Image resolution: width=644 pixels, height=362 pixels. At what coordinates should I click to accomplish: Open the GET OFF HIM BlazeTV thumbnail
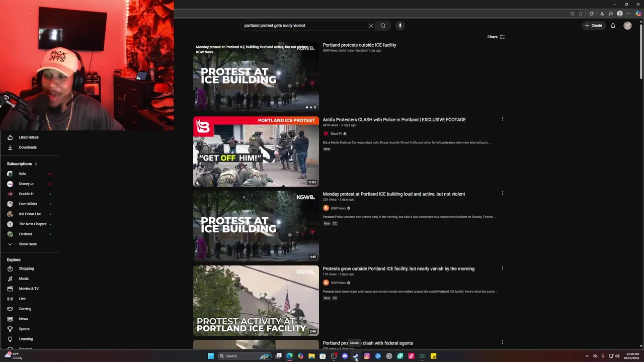point(256,151)
